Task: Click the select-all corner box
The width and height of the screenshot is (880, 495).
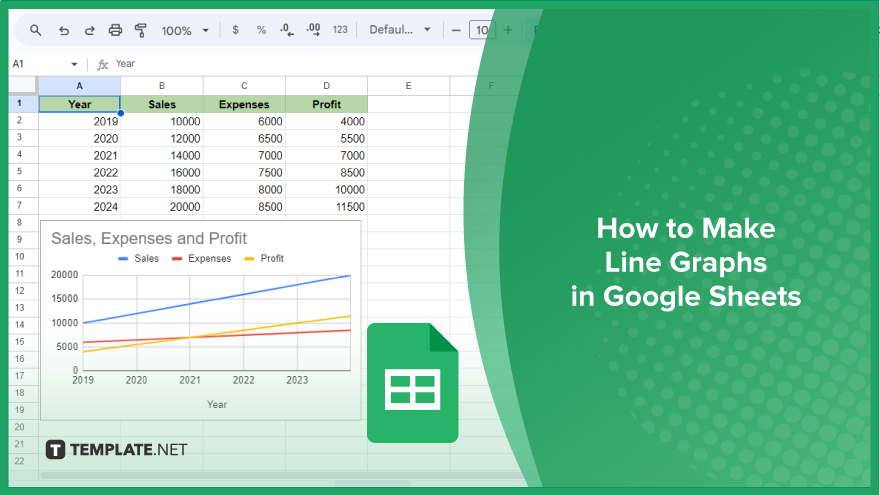Action: point(23,86)
